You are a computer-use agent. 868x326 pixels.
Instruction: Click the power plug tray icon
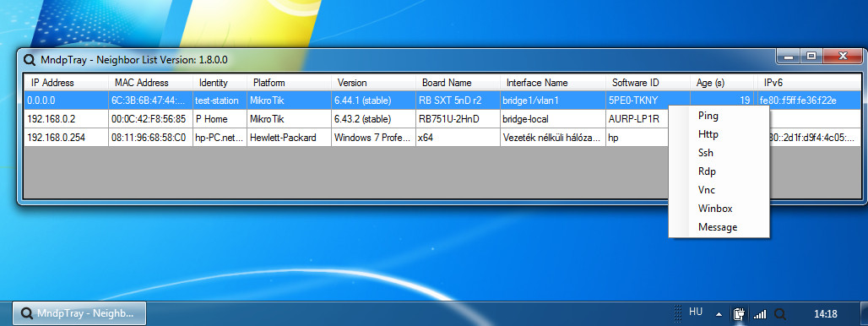coord(739,314)
